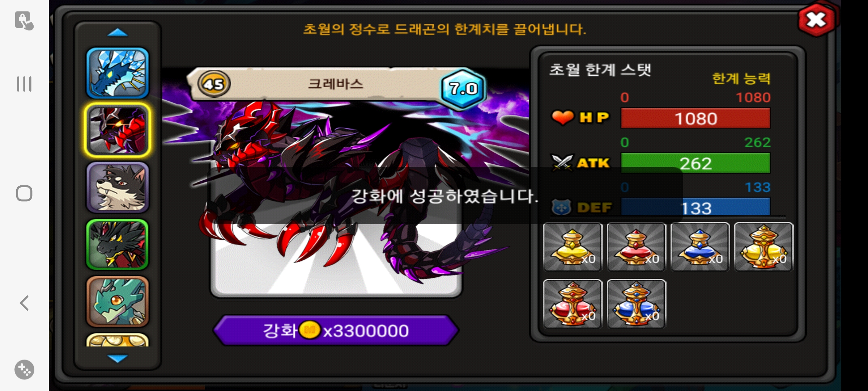The width and height of the screenshot is (868, 391).
Task: Tap the 강화 x3300000 enhance button
Action: (336, 331)
